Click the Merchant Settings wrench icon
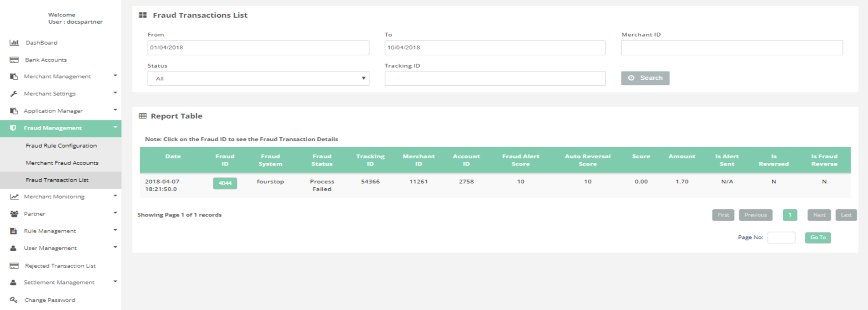868x310 pixels. (x=14, y=93)
